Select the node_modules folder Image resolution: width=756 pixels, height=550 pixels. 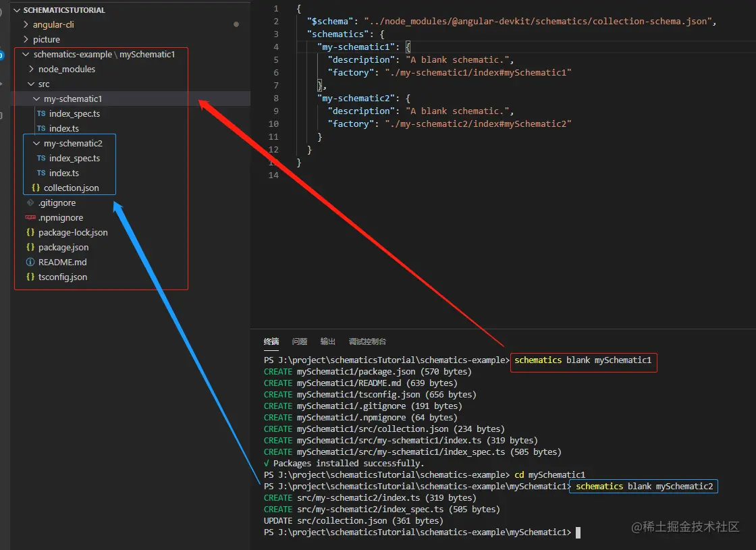point(67,70)
